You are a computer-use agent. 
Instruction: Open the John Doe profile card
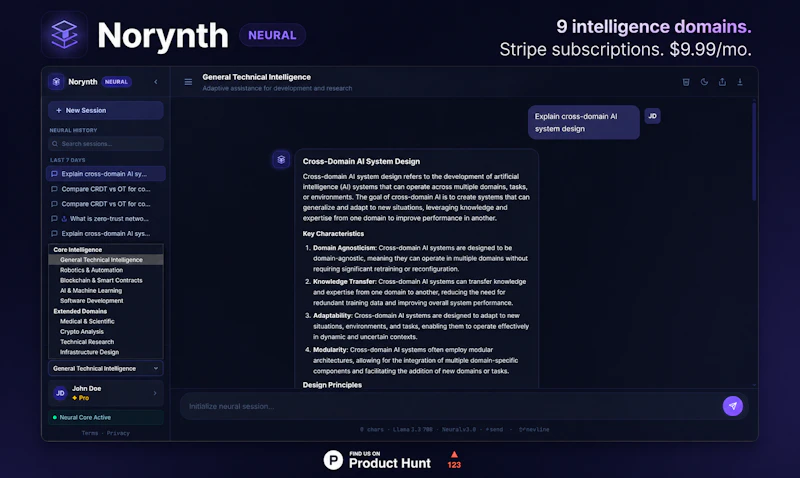tap(106, 393)
